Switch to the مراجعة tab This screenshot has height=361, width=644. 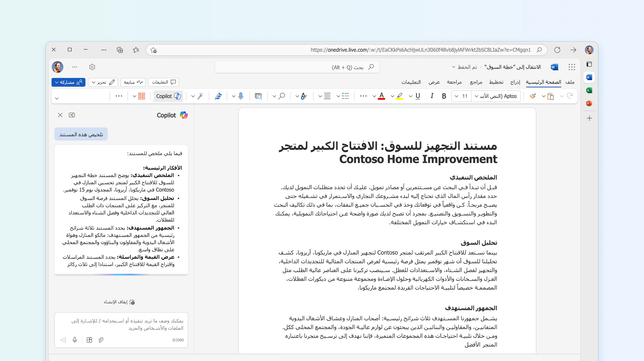point(454,82)
